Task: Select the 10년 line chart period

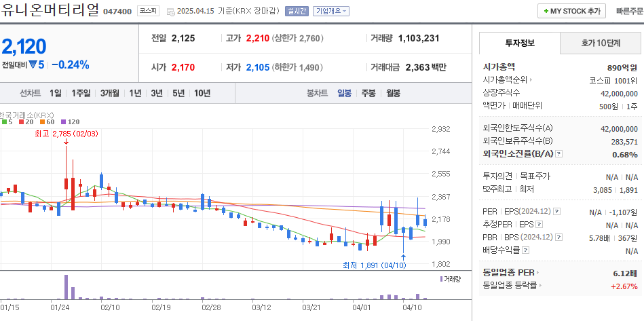Action: (202, 93)
